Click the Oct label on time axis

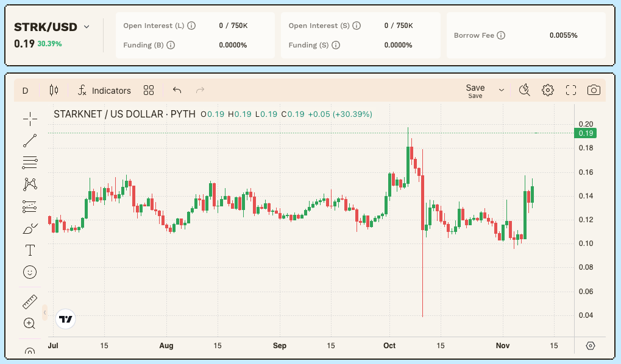point(389,346)
